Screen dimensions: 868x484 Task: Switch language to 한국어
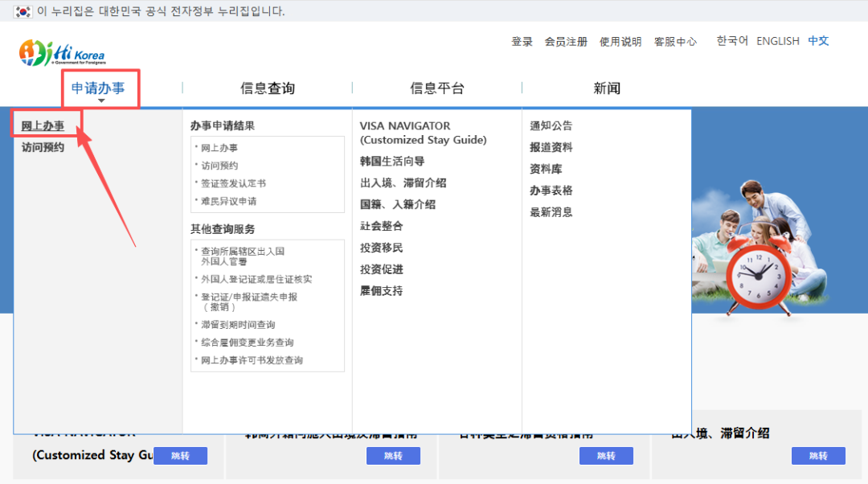coord(732,41)
